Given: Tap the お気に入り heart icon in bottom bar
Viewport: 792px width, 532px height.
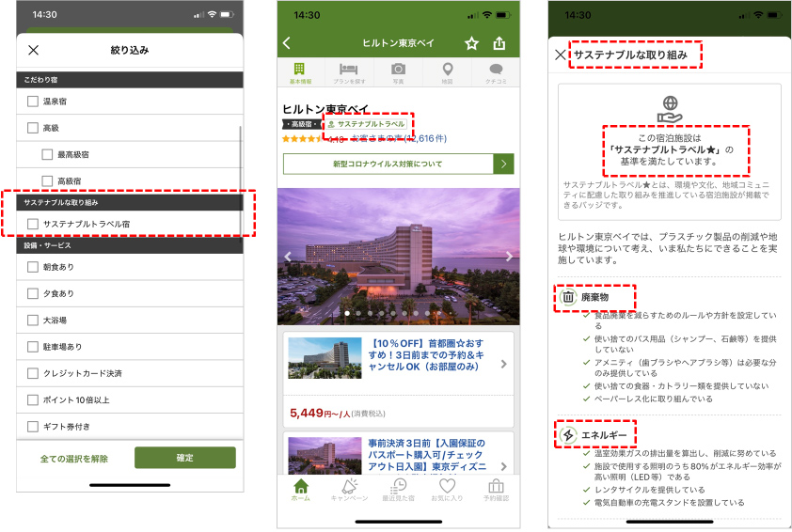Looking at the screenshot, I should point(447,489).
